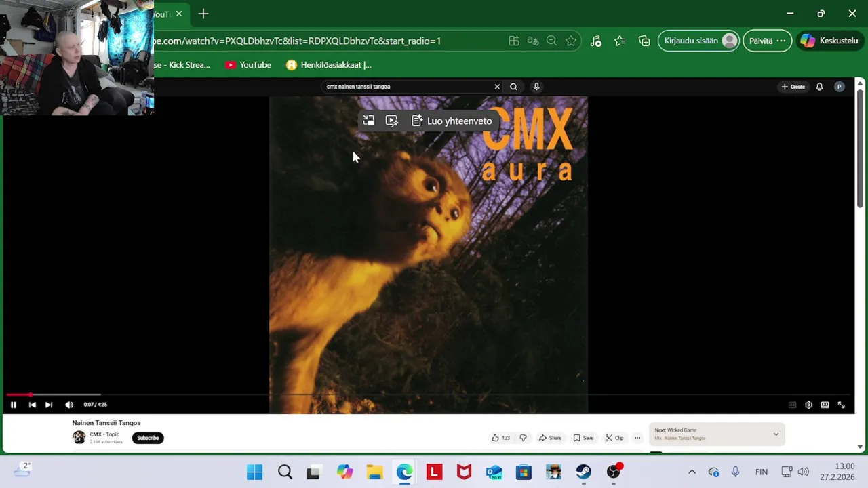The width and height of the screenshot is (868, 488).
Task: Open Microsoft Store from taskbar
Action: (524, 472)
